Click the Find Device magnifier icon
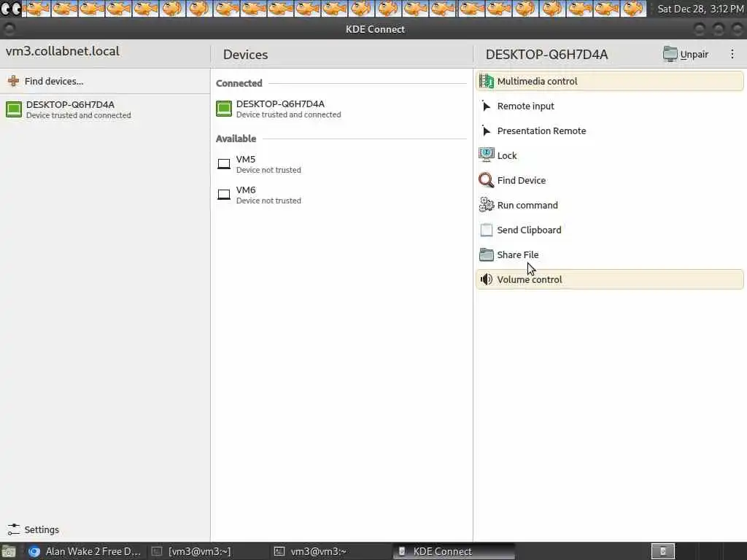 coord(486,180)
